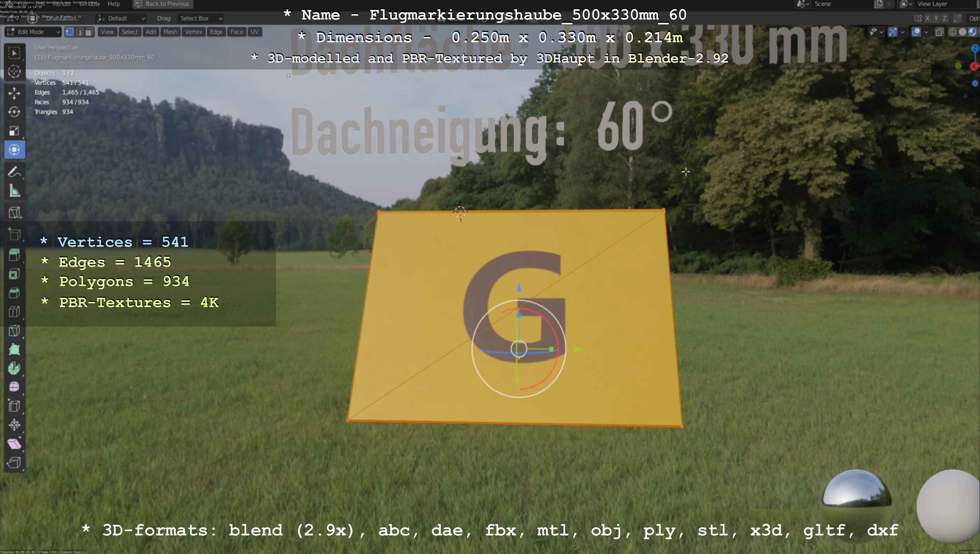Click the Back to Previous button
980x554 pixels.
click(x=163, y=4)
